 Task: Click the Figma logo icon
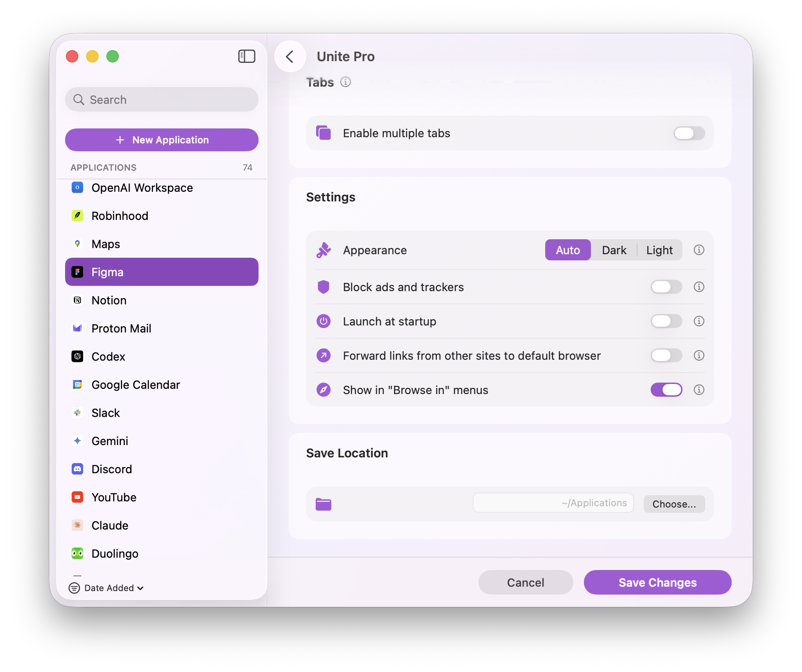[77, 272]
